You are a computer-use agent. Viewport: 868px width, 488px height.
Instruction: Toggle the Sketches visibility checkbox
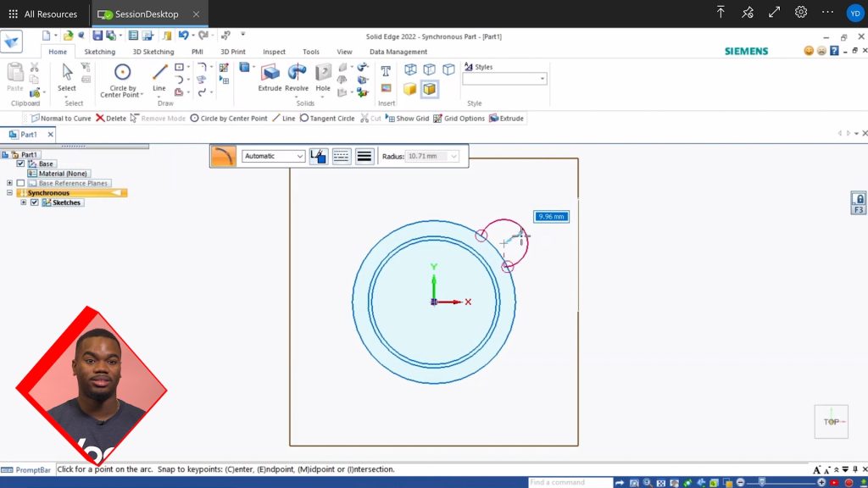coord(34,202)
